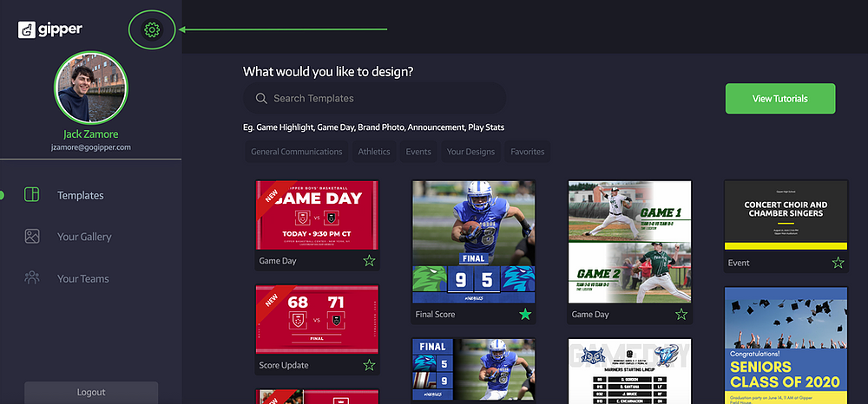Open the Your Designs filter
This screenshot has width=868, height=404.
pyautogui.click(x=471, y=152)
